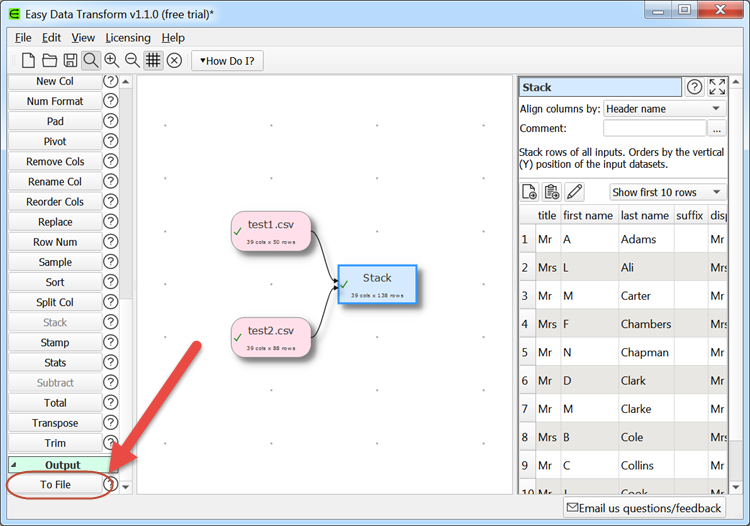Click the pencil edit icon above the table
Viewport: 750px width, 526px height.
pyautogui.click(x=574, y=192)
